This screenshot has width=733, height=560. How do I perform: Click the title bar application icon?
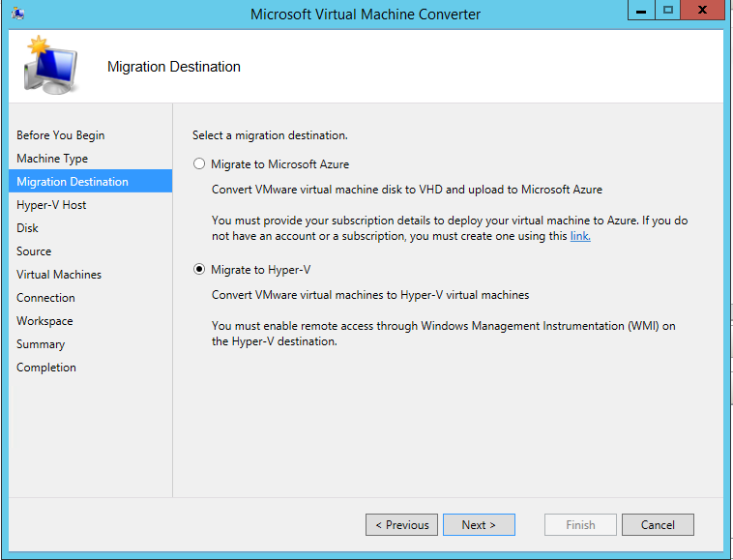(x=18, y=14)
